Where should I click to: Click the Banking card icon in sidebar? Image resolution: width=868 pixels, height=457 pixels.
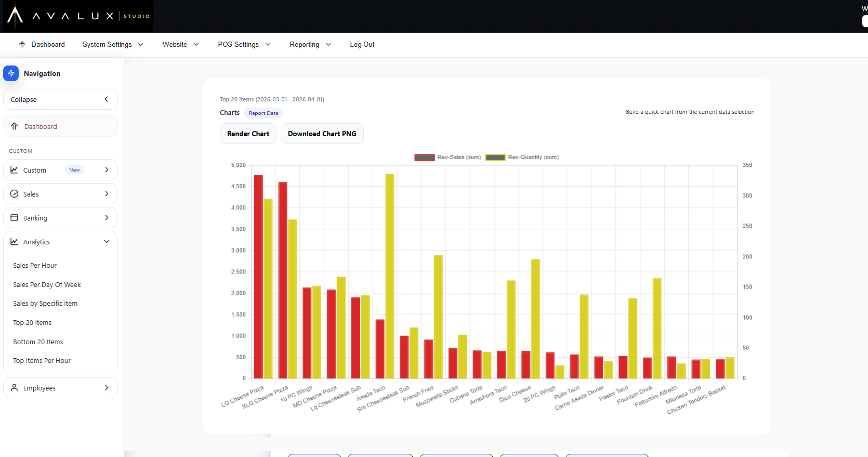click(15, 218)
